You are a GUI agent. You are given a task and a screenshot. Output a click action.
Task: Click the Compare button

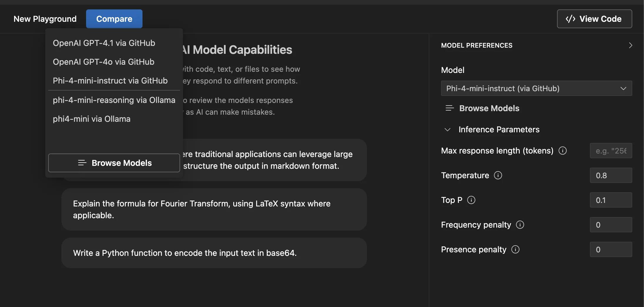click(114, 19)
